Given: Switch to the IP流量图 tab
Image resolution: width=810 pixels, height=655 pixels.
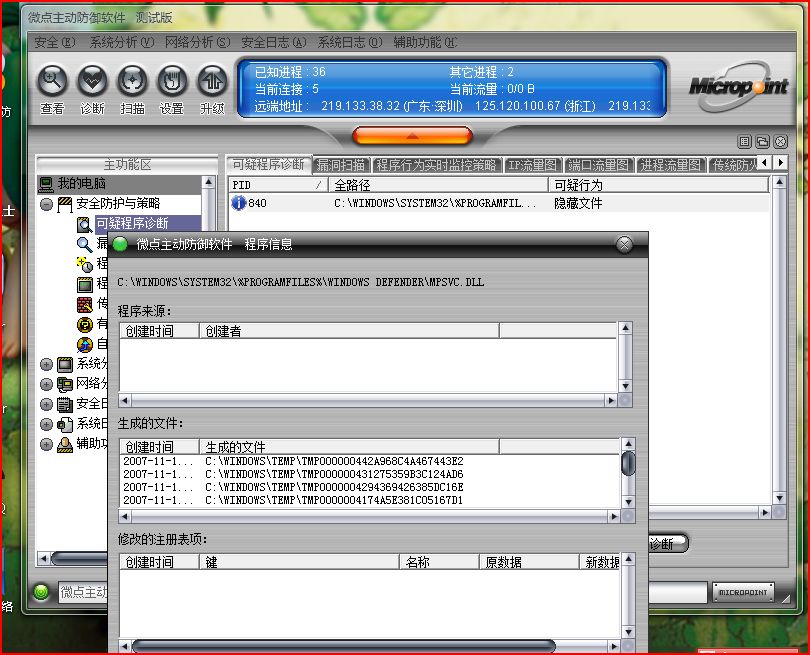Looking at the screenshot, I should pos(533,165).
